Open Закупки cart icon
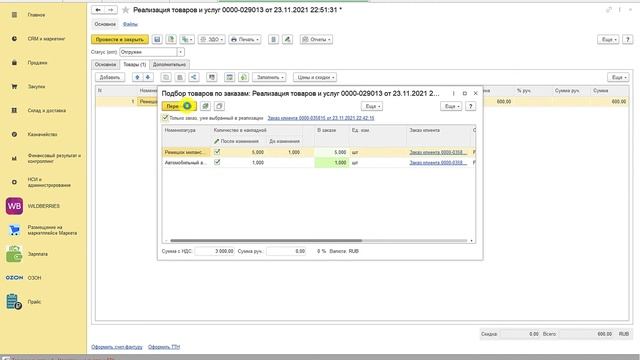The image size is (640, 360). (x=14, y=87)
